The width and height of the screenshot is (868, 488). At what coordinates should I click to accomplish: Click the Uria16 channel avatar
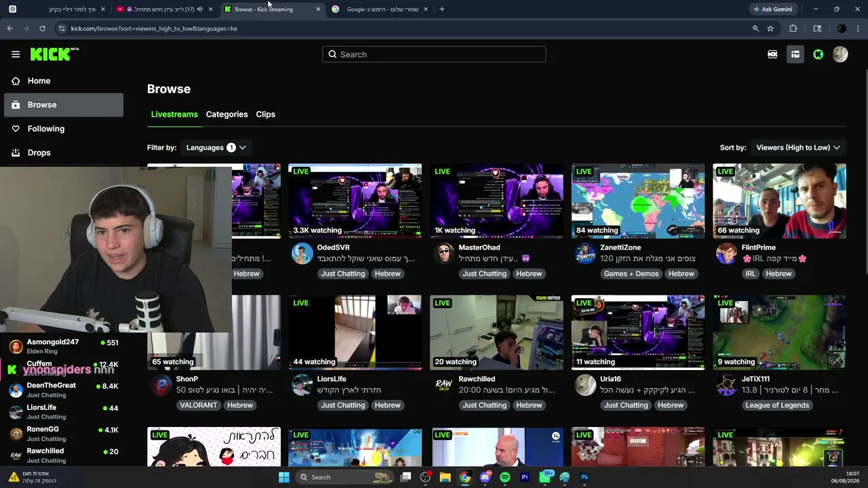click(585, 385)
